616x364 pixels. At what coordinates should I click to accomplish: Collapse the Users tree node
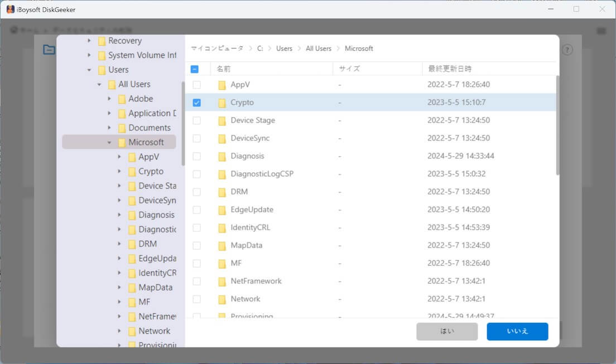pos(89,70)
